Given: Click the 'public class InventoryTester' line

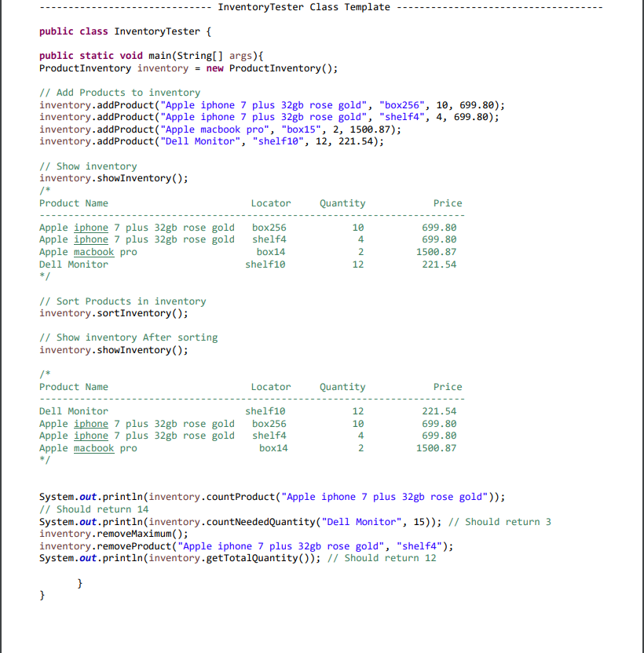Looking at the screenshot, I should coord(125,31).
